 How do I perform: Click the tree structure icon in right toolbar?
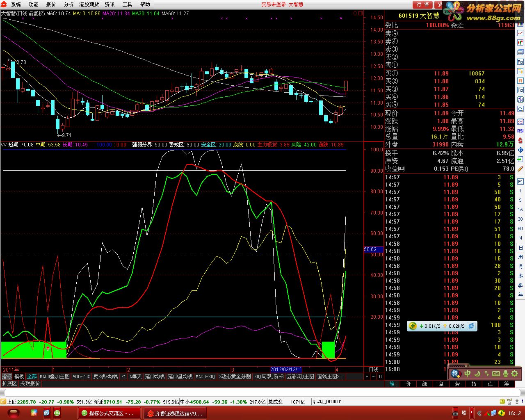[x=520, y=71]
